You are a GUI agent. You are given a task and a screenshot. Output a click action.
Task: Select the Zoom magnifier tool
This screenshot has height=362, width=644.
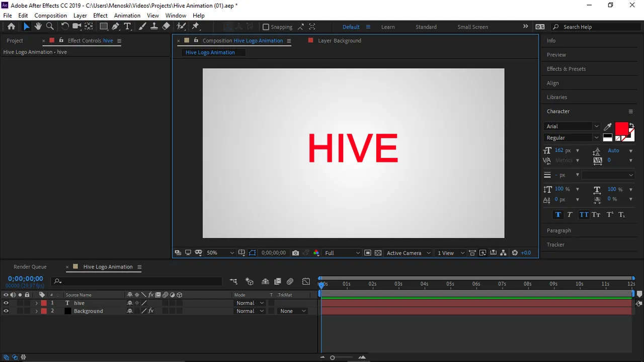(50, 27)
